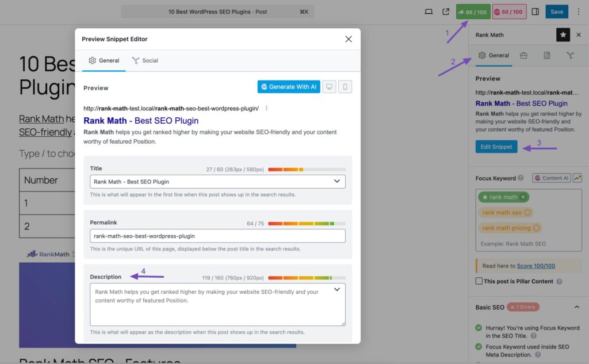Click the Save button
589x364 pixels.
pos(556,12)
